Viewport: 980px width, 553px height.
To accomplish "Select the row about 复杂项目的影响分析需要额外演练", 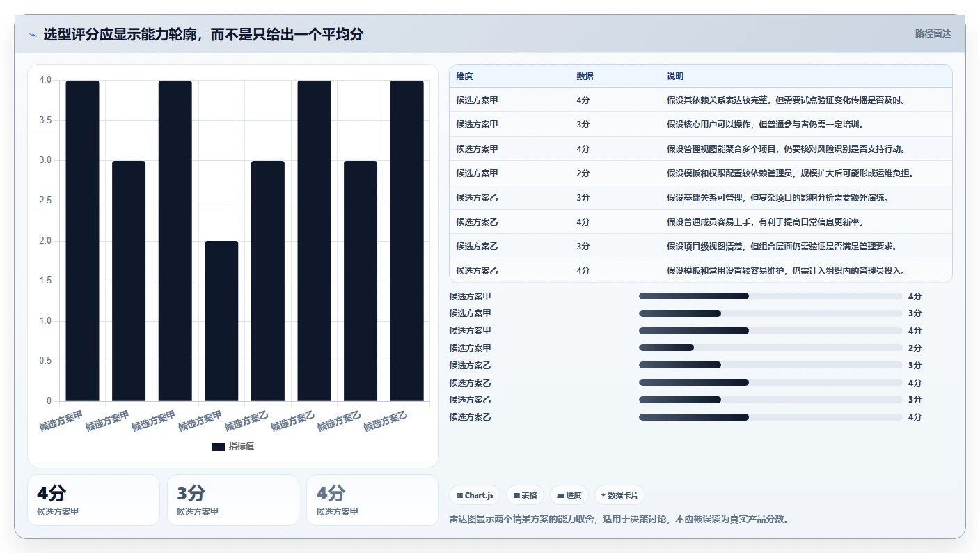I will [x=700, y=198].
